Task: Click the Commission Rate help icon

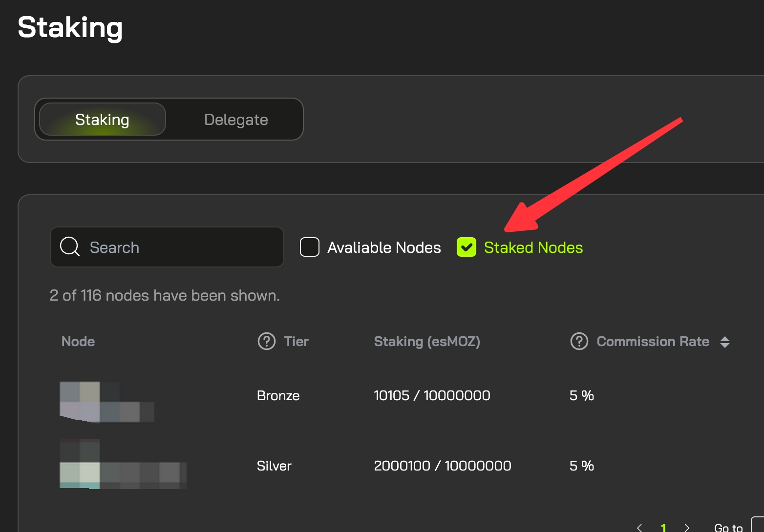Action: point(579,341)
